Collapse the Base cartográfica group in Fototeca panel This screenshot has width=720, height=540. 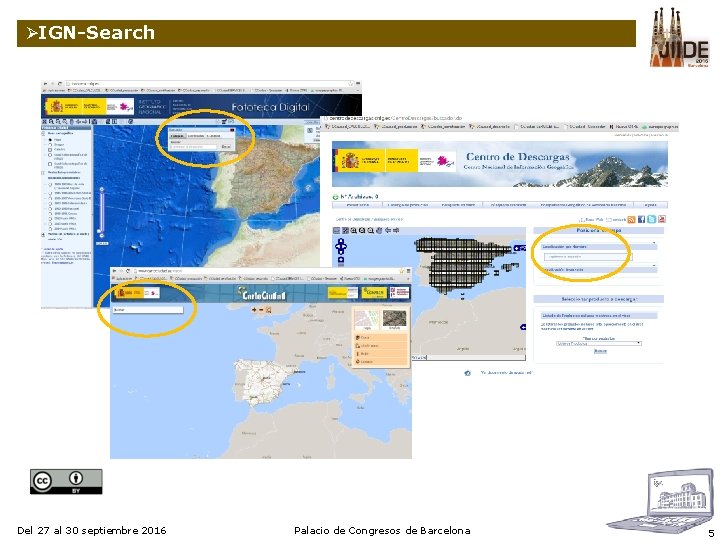(x=43, y=133)
